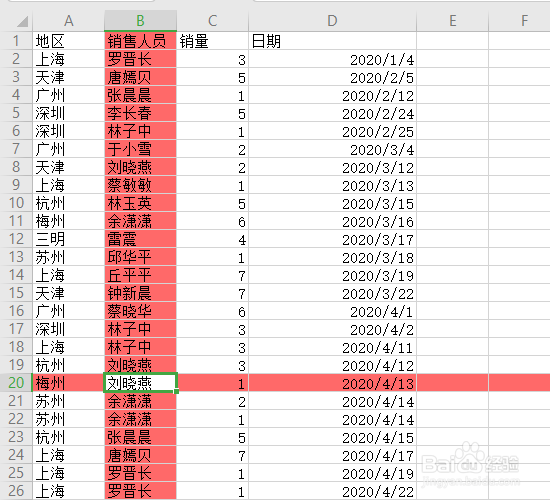Select cell with date 2020/1/4
Image resolution: width=550 pixels, height=500 pixels.
click(x=332, y=59)
